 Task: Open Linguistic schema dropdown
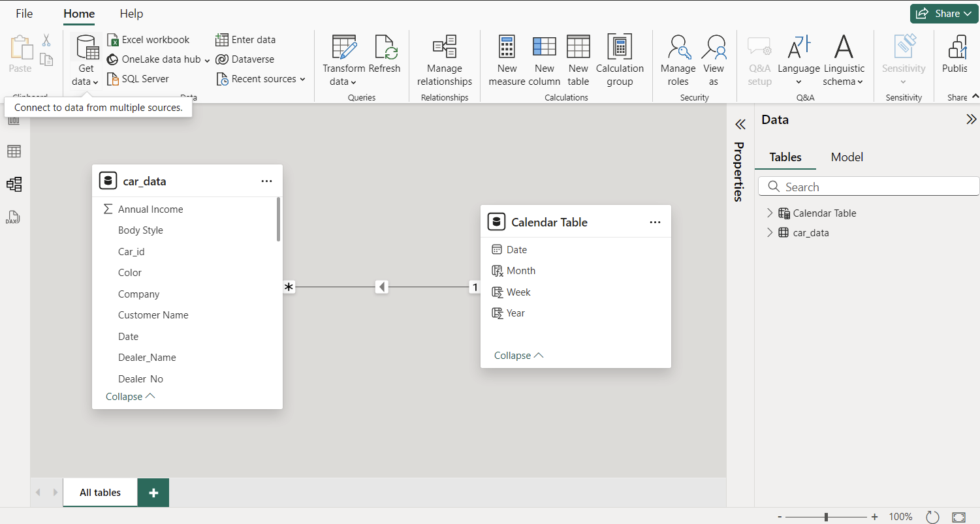point(844,61)
